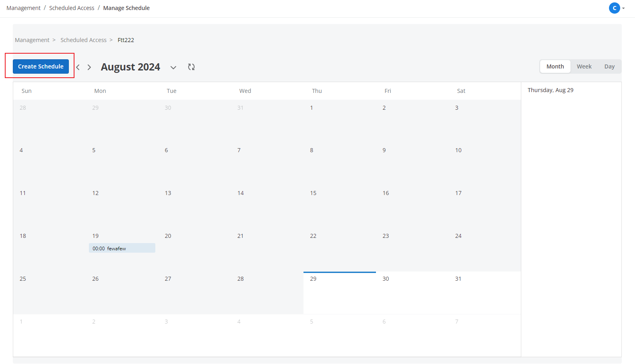Select August 27 on the calendar
Screen dimensions: 635x364
point(168,279)
